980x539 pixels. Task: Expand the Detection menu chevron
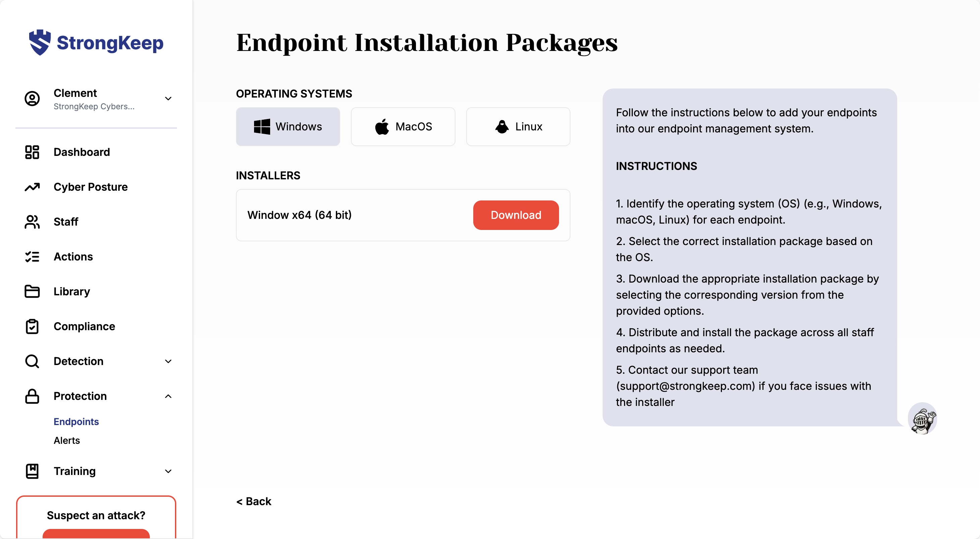(x=168, y=361)
